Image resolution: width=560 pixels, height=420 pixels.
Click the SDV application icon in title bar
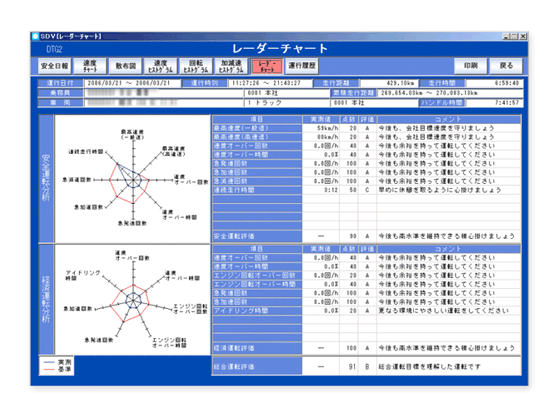tap(35, 36)
